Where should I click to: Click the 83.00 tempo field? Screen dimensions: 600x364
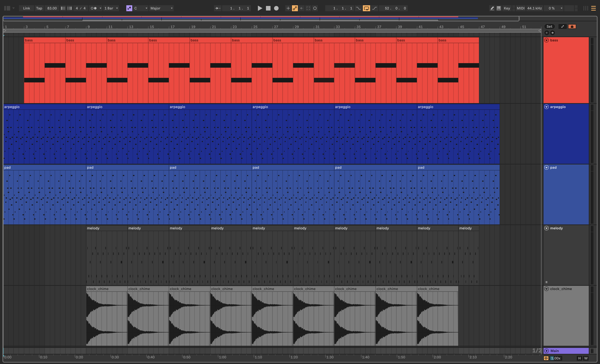coord(52,8)
